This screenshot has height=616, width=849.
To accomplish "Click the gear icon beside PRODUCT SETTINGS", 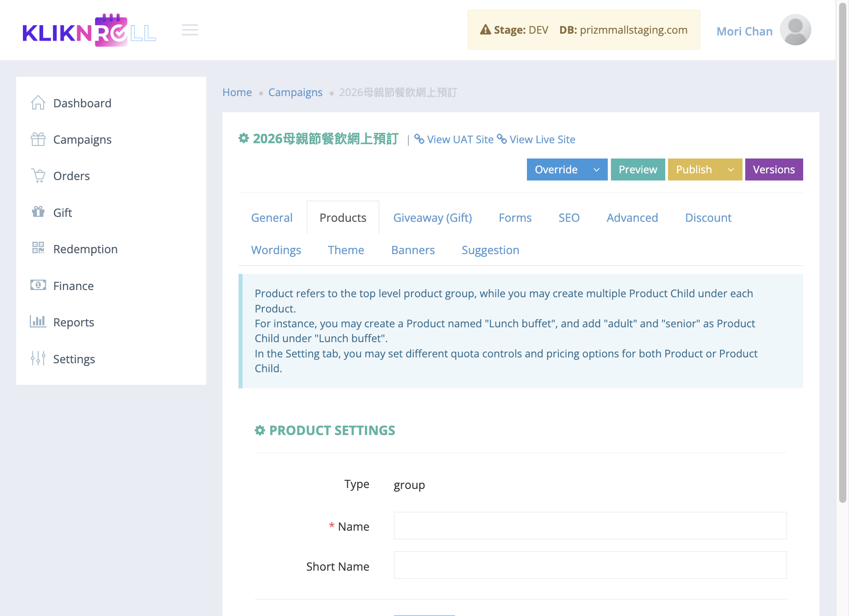I will pyautogui.click(x=260, y=431).
